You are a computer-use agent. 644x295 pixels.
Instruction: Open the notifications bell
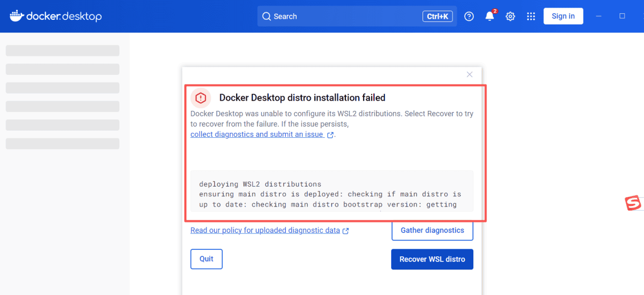490,16
